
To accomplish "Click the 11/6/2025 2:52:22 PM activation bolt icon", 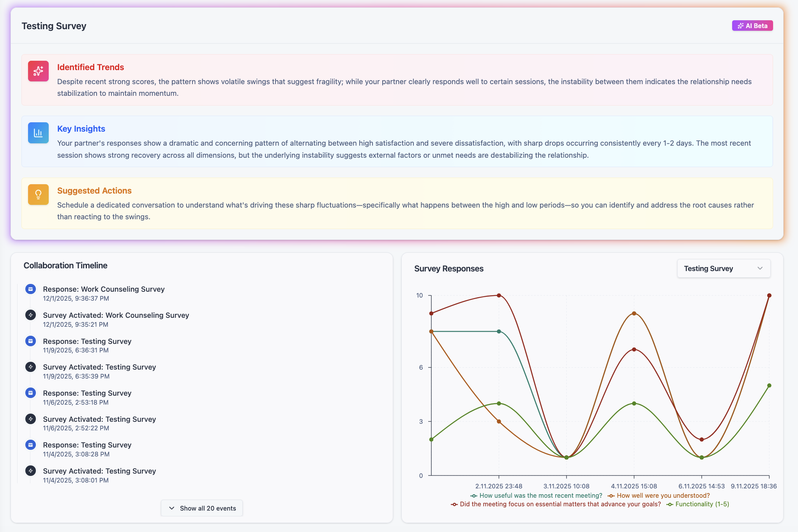I will (x=30, y=419).
